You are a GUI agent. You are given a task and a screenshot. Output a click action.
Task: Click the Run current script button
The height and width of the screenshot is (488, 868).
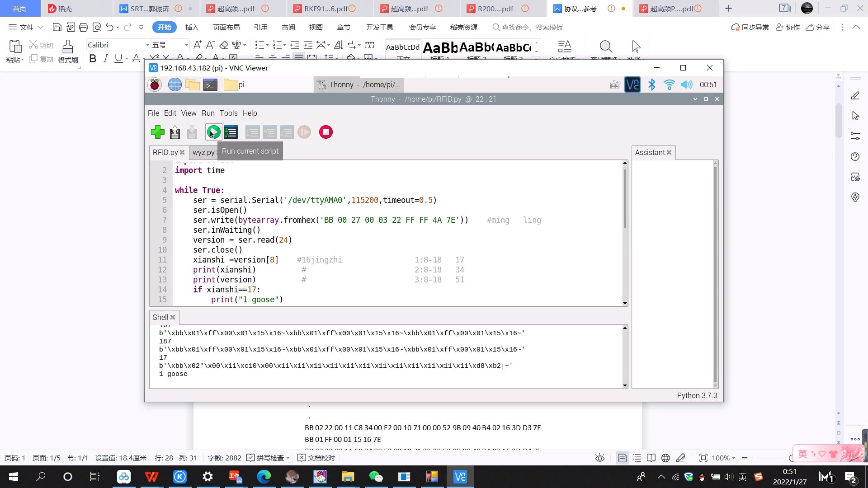214,131
